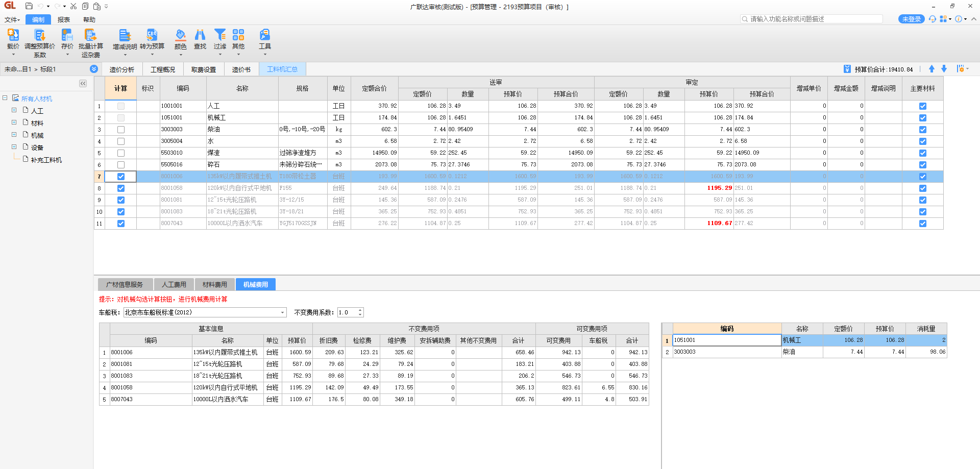The image size is (980, 469).
Task: Open the 文件 menu dropdown
Action: 12,19
